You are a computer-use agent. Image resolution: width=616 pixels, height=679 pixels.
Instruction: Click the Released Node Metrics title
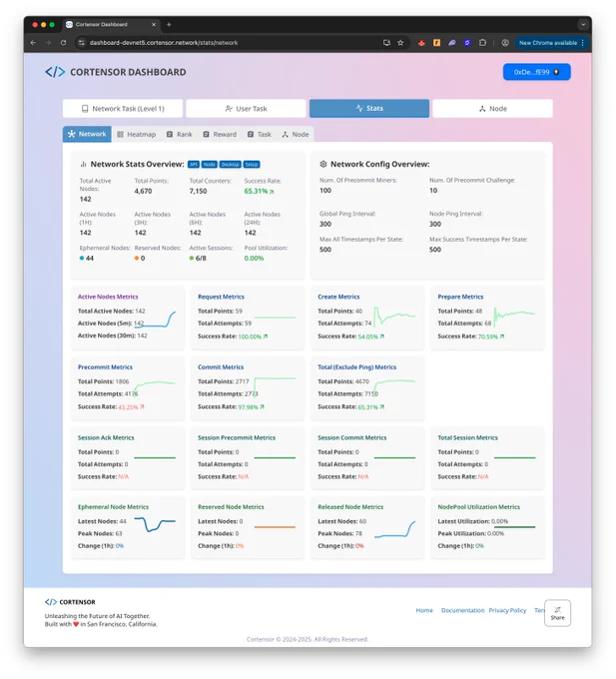pyautogui.click(x=350, y=506)
